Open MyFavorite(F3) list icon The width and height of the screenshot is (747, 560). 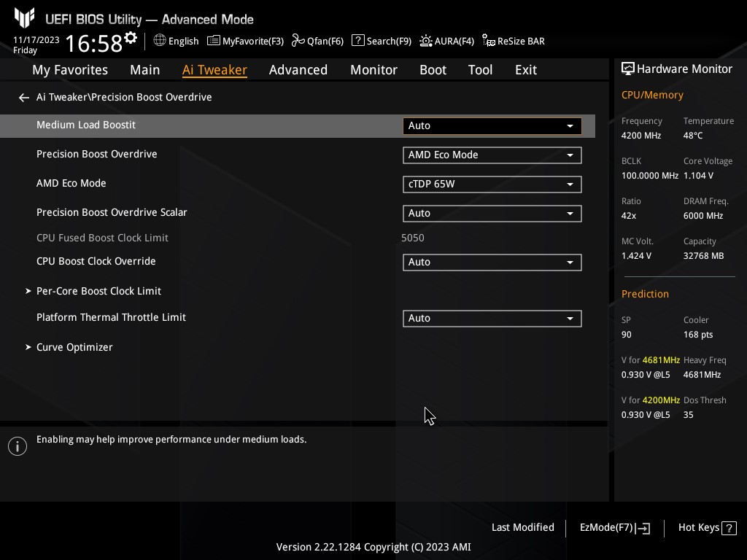click(214, 41)
